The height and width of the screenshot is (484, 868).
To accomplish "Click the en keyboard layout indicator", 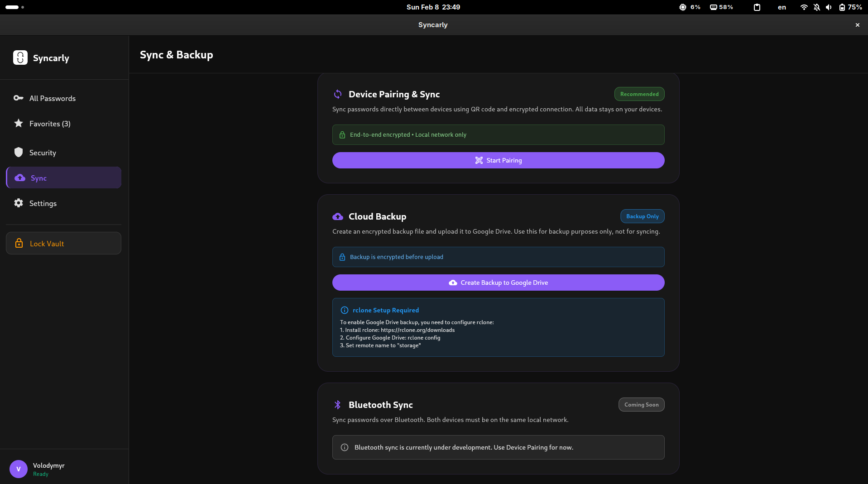I will pyautogui.click(x=782, y=7).
